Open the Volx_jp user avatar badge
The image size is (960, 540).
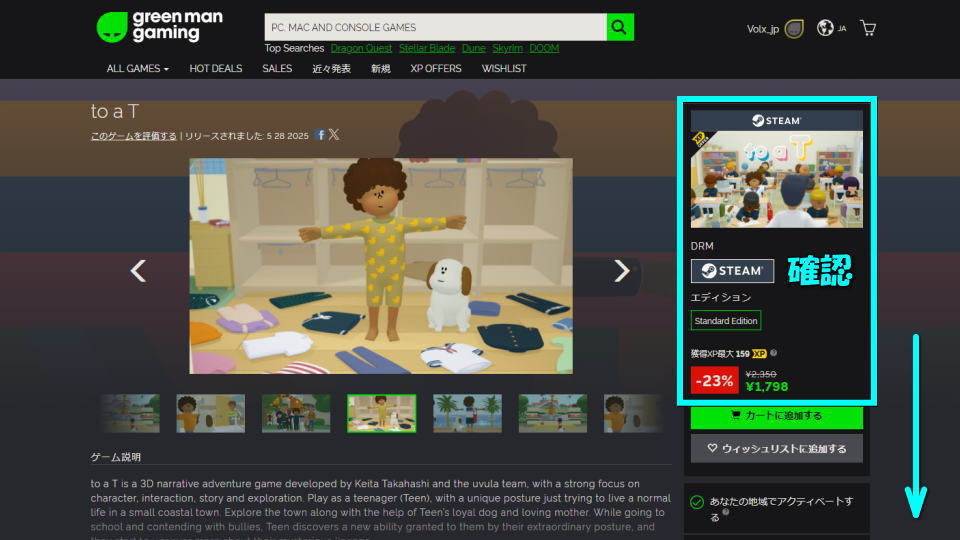click(x=794, y=29)
